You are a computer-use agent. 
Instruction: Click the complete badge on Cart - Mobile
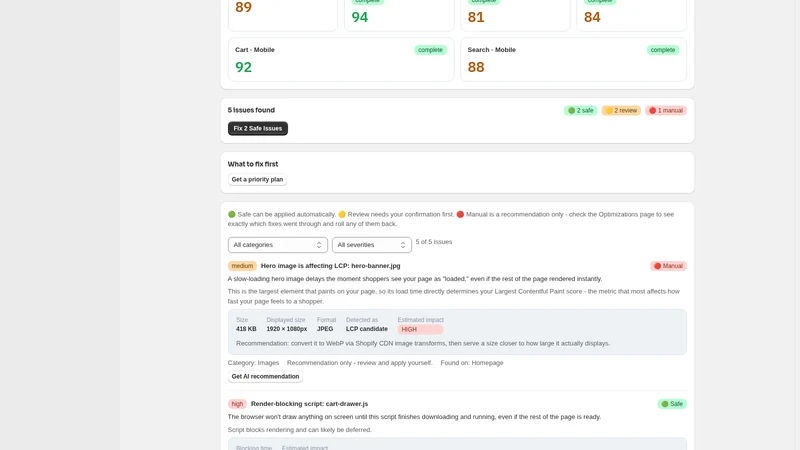coord(430,50)
